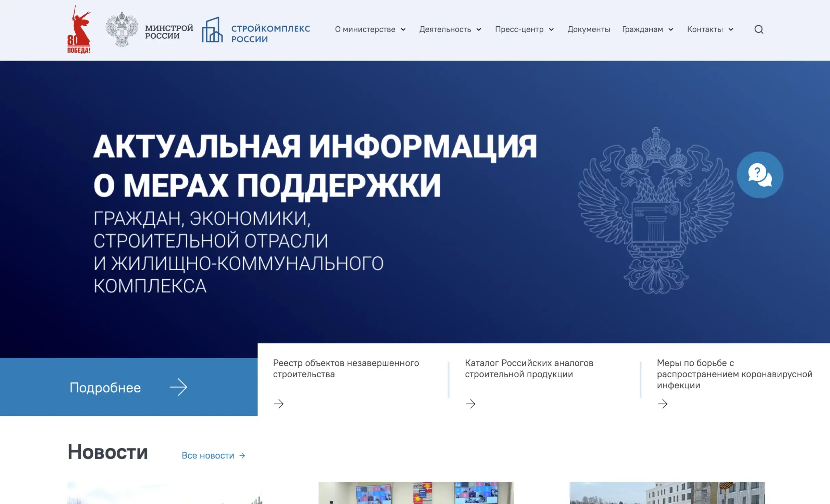Viewport: 830px width, 504px height.
Task: Click the question chat bubble icon on the banner
Action: tap(759, 175)
